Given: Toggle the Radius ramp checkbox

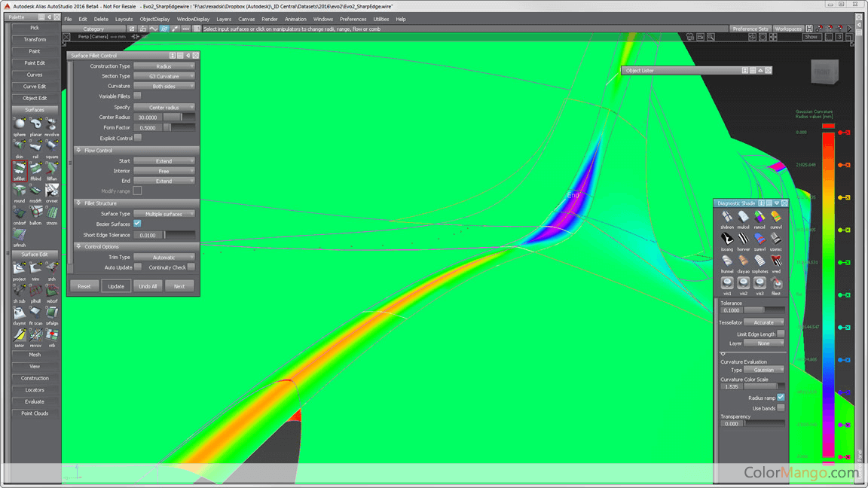Looking at the screenshot, I should [x=781, y=398].
